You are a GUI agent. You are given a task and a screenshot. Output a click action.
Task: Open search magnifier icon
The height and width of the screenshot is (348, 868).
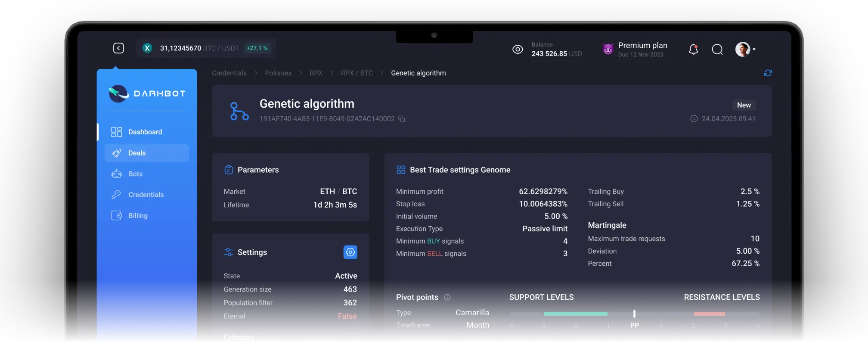pyautogui.click(x=717, y=50)
